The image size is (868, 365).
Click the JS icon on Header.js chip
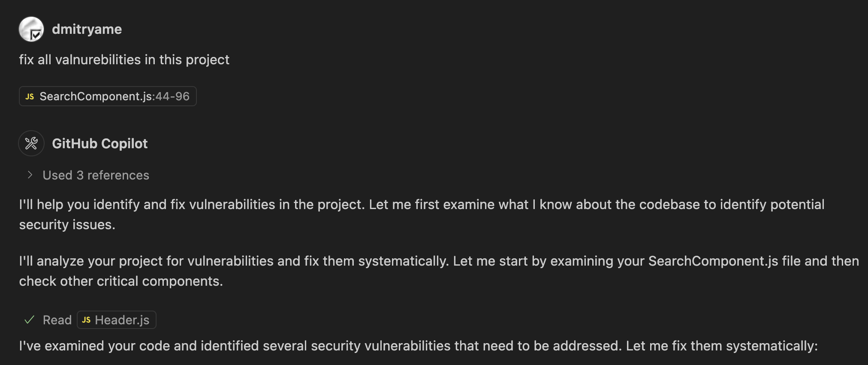[86, 320]
